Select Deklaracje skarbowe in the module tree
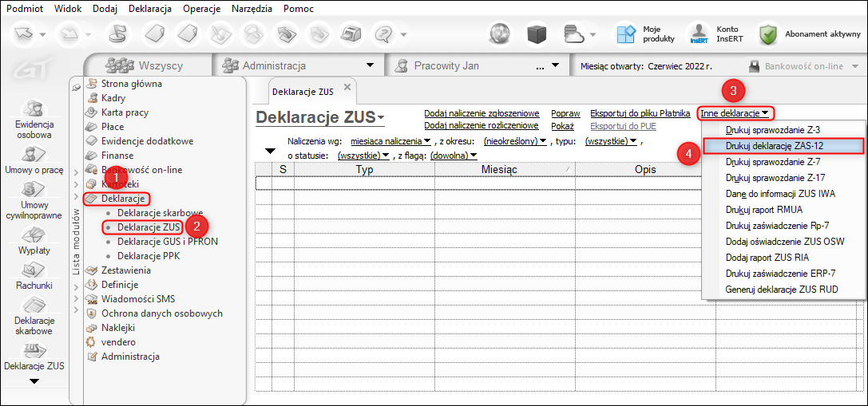 click(160, 212)
